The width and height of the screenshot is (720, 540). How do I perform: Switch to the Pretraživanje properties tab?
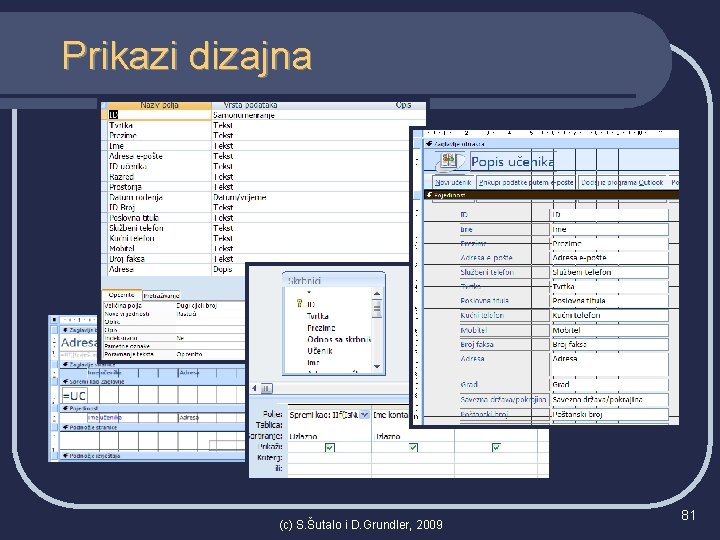(161, 296)
